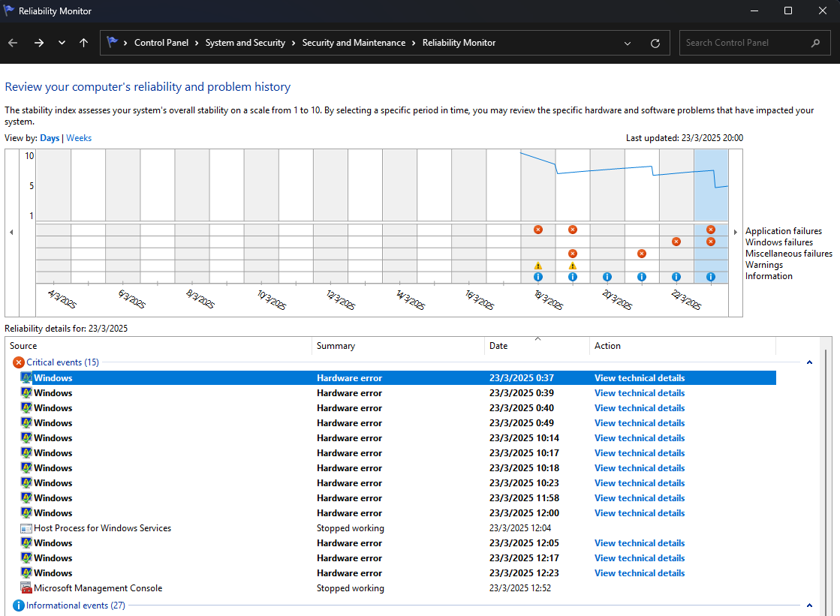
Task: Click the Informational events (27) heading
Action: (76, 605)
